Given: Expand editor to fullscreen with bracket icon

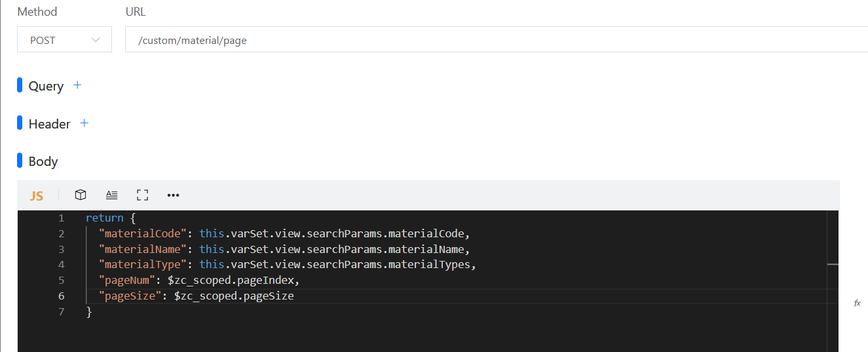Looking at the screenshot, I should click(x=142, y=195).
